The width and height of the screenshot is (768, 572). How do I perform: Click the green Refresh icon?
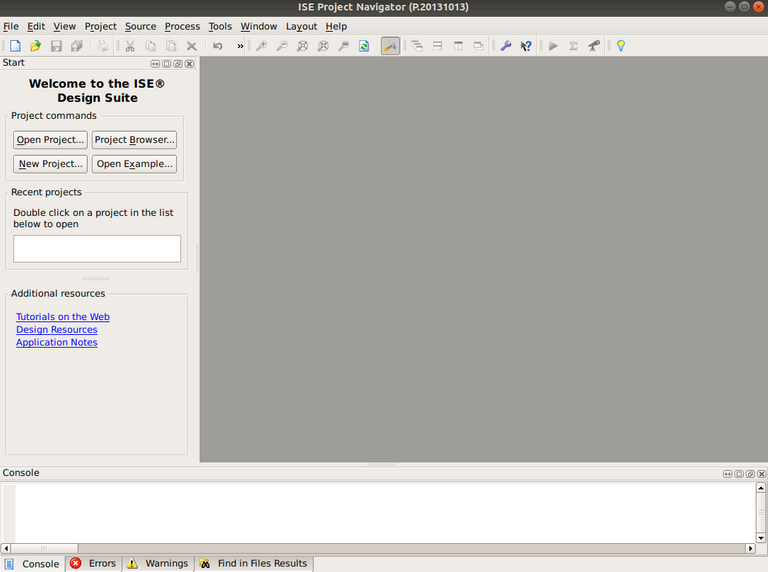(364, 46)
